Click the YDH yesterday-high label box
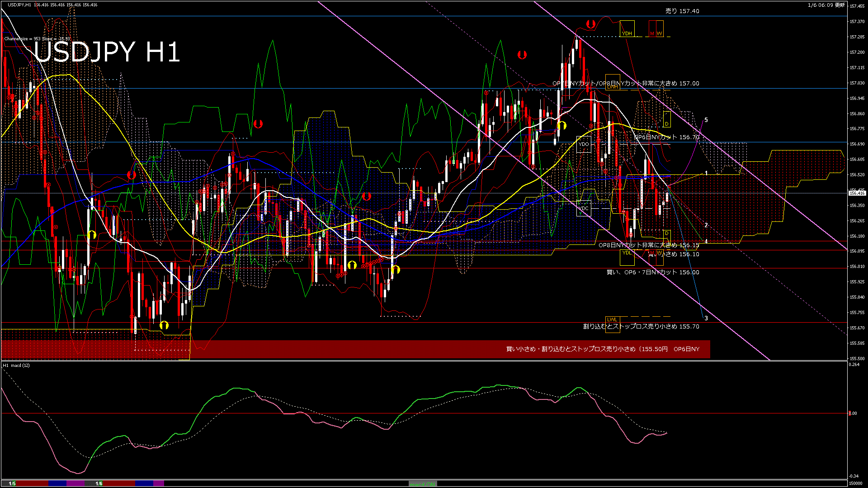This screenshot has height=488, width=868. 627,29
